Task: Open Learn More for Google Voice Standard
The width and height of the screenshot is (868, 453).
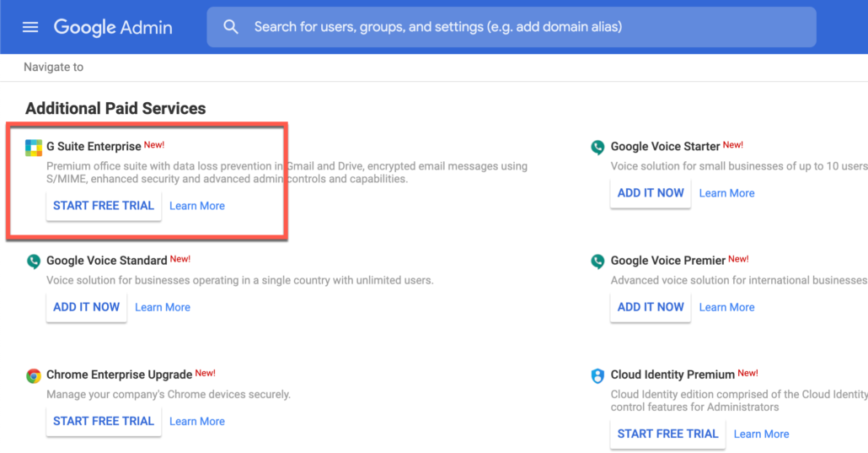Action: tap(163, 307)
